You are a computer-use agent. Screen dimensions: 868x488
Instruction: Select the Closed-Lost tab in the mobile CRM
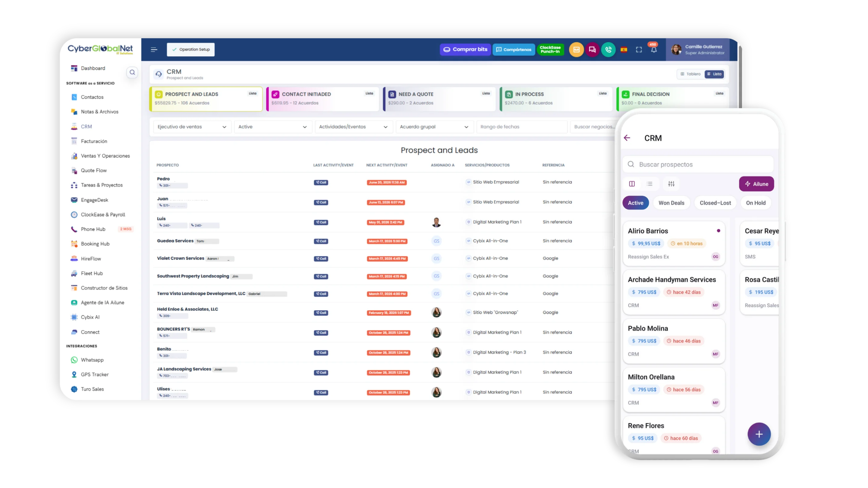(x=715, y=203)
